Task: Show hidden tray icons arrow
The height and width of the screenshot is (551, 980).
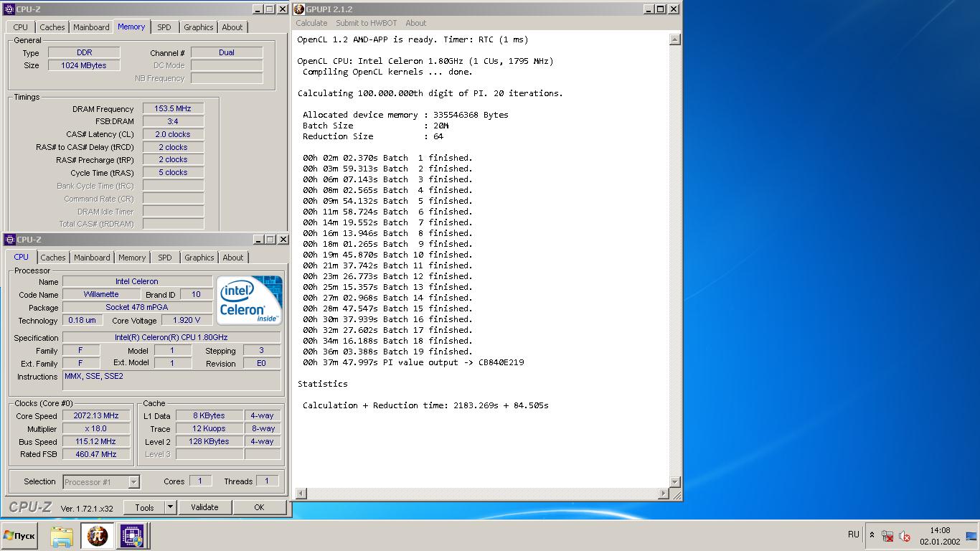Action: 872,535
